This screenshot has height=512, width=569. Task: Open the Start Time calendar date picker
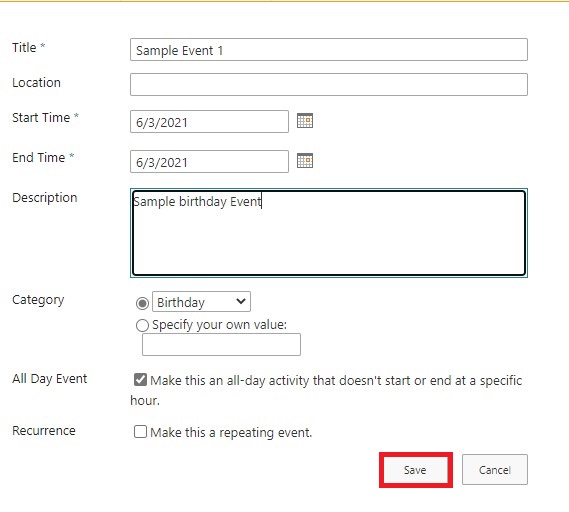coord(304,121)
